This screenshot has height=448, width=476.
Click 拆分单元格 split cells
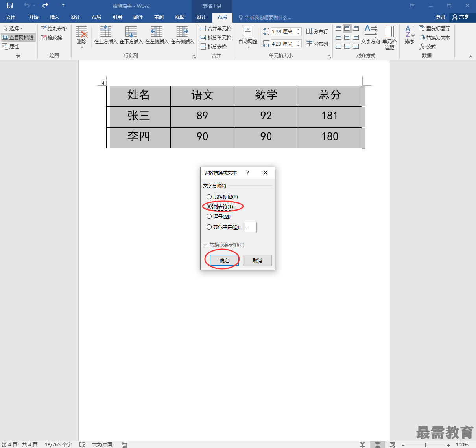click(216, 37)
